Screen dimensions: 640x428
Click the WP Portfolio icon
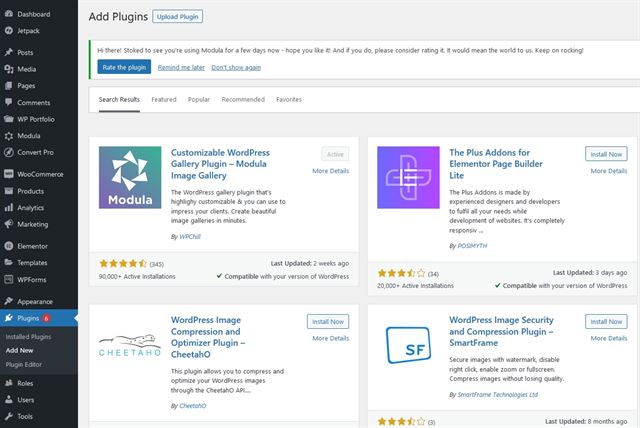tap(9, 119)
